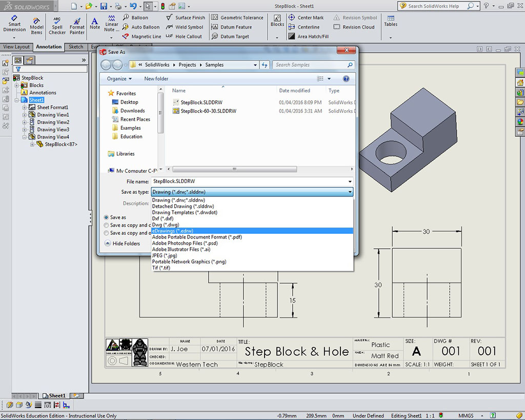Select the Smart Dimension tool

click(x=14, y=24)
